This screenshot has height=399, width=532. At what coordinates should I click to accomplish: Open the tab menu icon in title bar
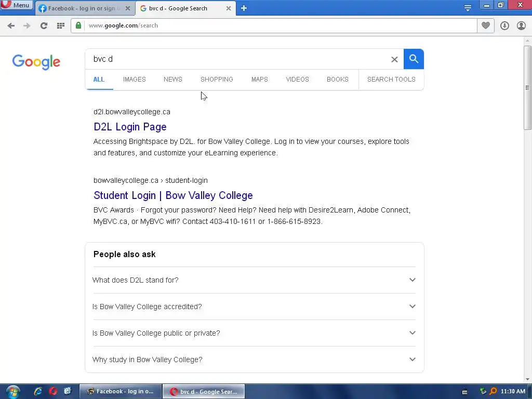[x=468, y=8]
